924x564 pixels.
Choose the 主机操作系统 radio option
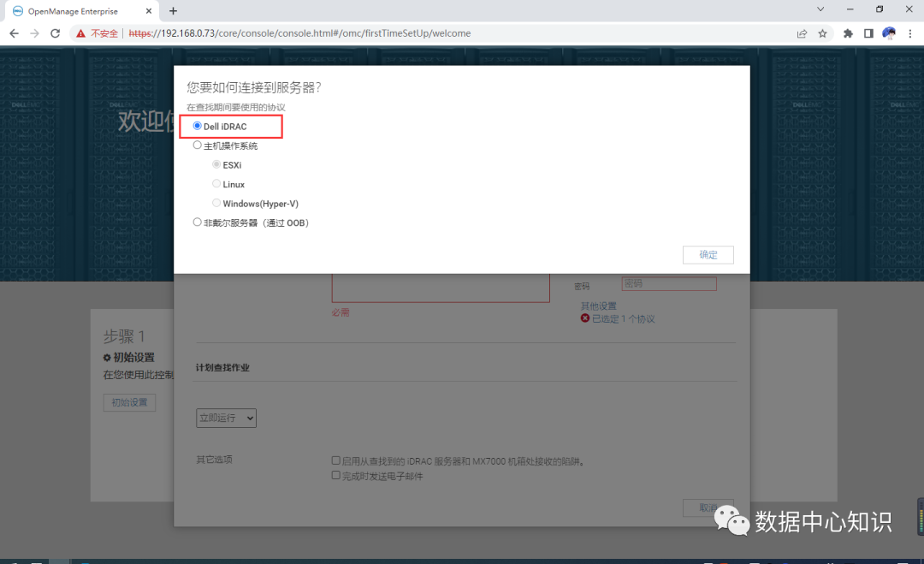(198, 145)
